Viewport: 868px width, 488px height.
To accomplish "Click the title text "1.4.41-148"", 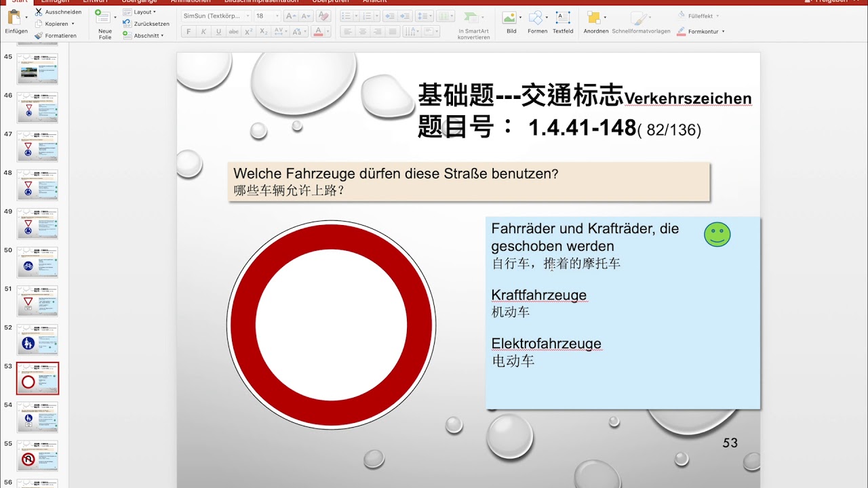I will 582,127.
